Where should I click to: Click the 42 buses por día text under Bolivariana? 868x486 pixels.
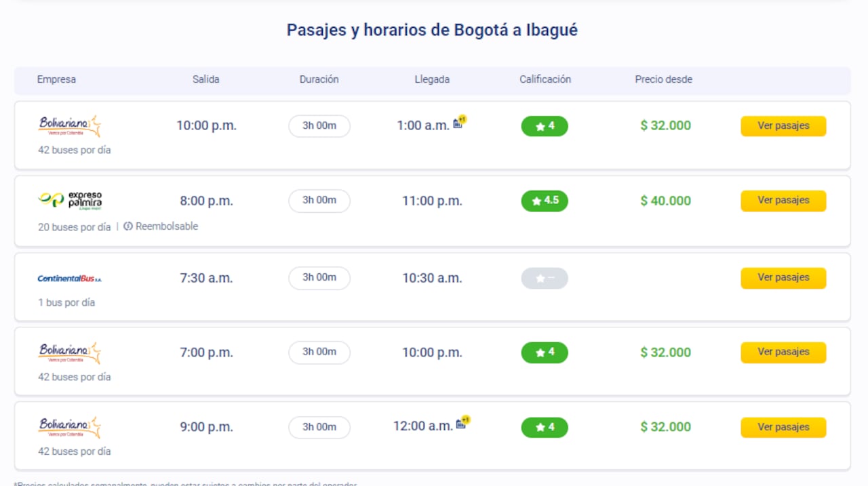(73, 150)
